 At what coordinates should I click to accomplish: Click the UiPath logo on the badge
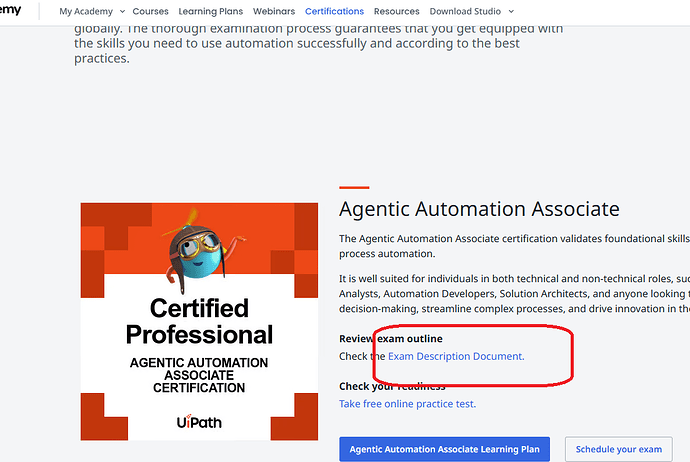coord(199,422)
